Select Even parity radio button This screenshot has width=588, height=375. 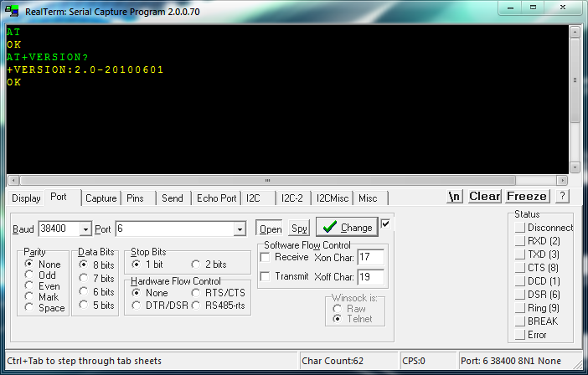click(x=30, y=285)
